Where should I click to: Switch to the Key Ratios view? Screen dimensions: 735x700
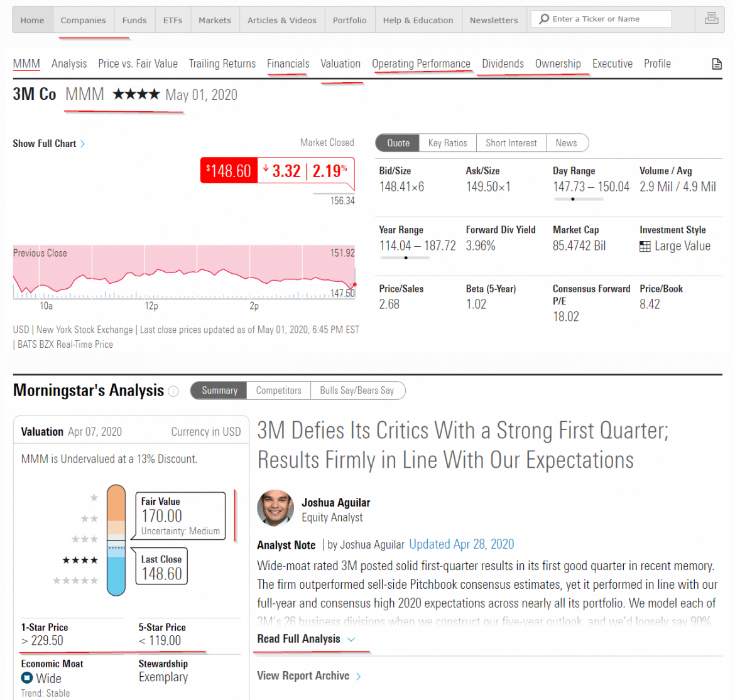click(447, 143)
